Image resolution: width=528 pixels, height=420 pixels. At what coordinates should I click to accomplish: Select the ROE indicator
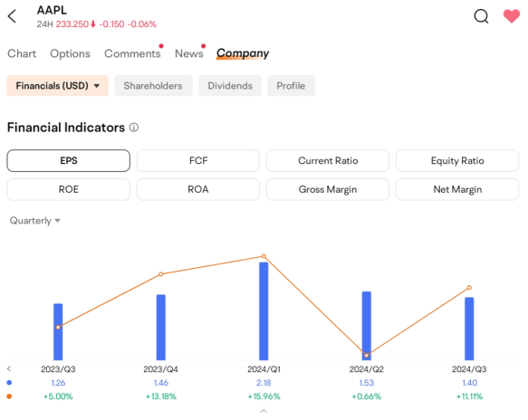pyautogui.click(x=68, y=189)
